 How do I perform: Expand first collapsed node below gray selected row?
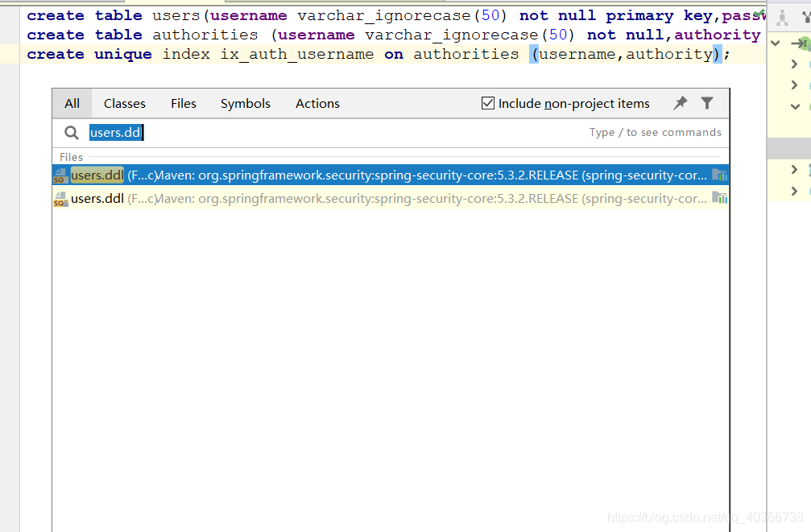(x=794, y=170)
